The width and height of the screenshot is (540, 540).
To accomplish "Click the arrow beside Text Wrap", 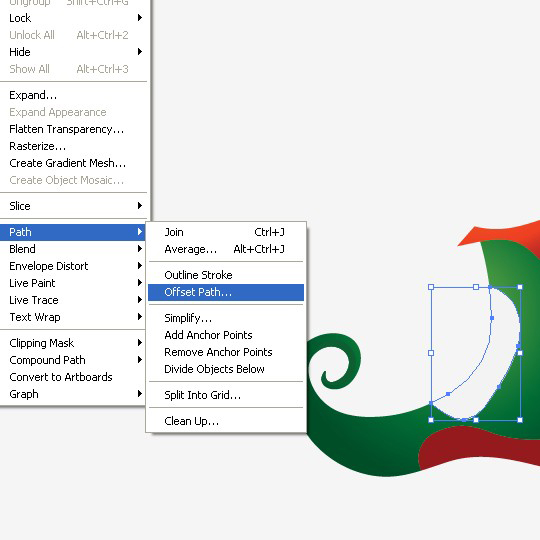I will click(x=140, y=316).
